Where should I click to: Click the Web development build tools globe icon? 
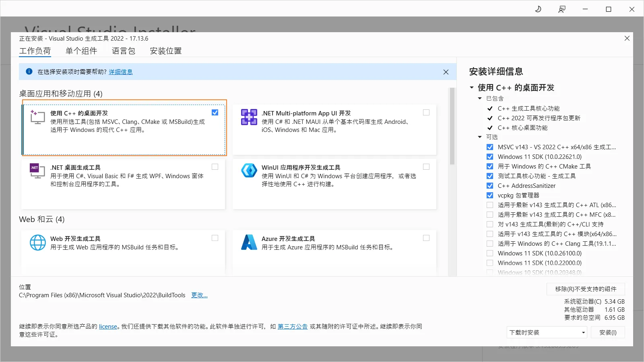click(37, 243)
